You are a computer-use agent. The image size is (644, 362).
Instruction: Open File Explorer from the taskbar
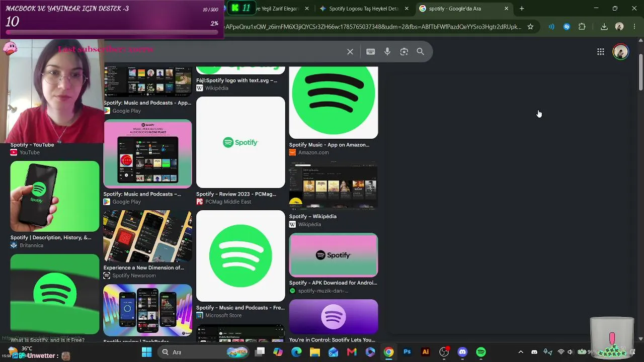click(315, 352)
